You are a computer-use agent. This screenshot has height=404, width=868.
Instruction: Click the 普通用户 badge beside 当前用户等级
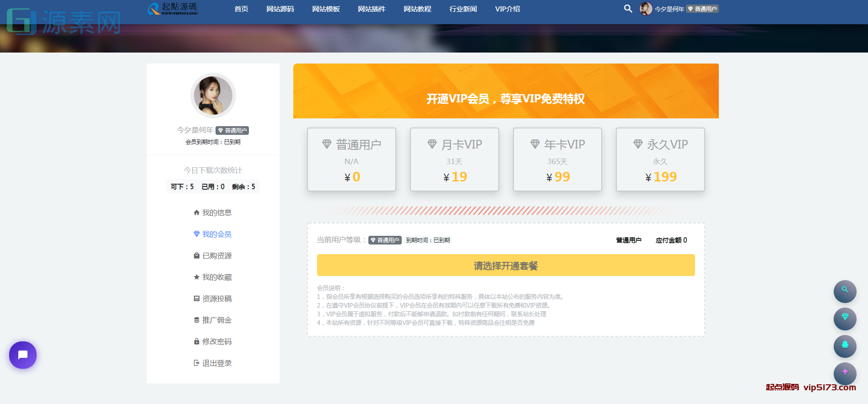tap(385, 240)
